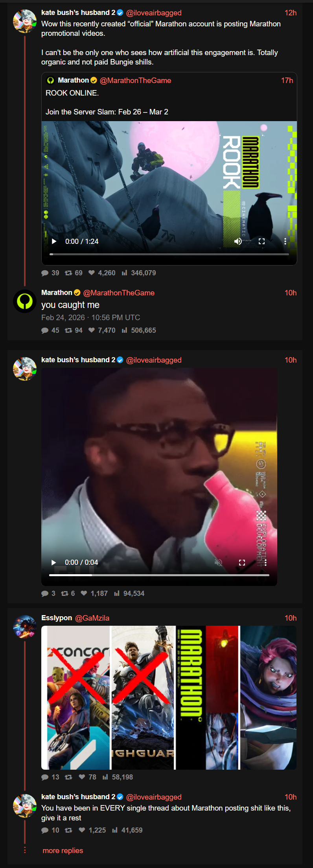Viewport: 313px width, 868px height.
Task: Open the ROOK video three-dot options menu
Action: click(x=285, y=241)
